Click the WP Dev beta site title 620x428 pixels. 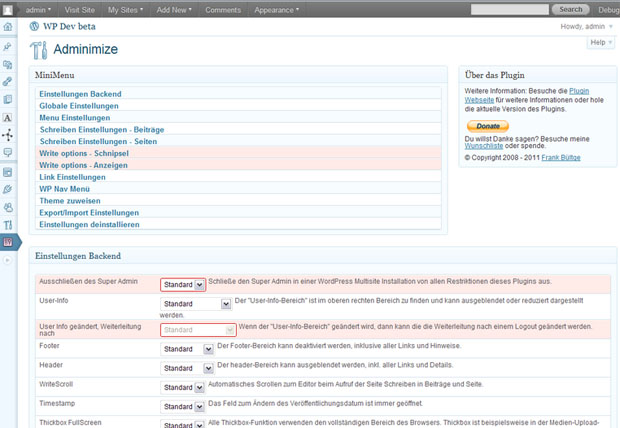69,27
